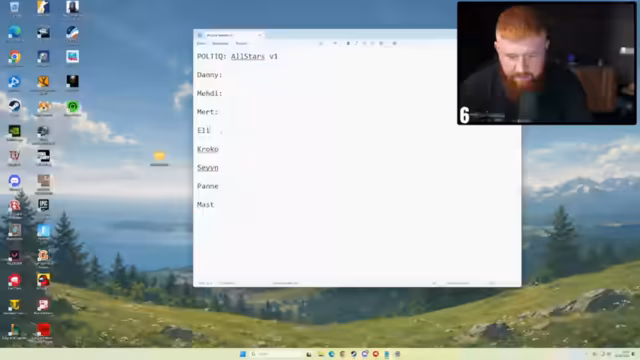This screenshot has width=640, height=360.
Task: Open Steam from the taskbar
Action: 353,354
